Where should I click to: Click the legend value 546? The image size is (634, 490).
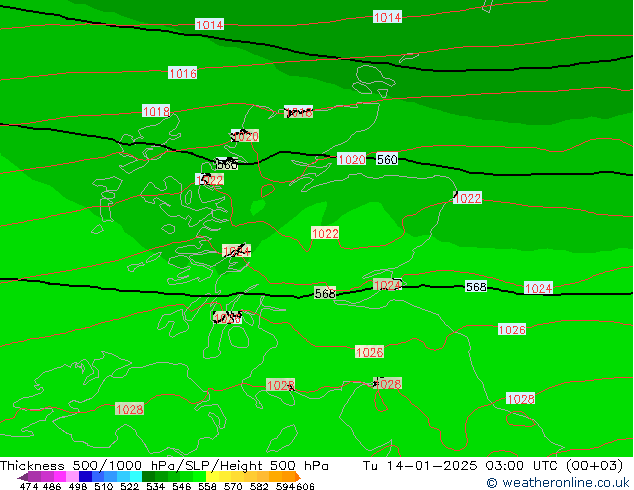[x=182, y=486]
